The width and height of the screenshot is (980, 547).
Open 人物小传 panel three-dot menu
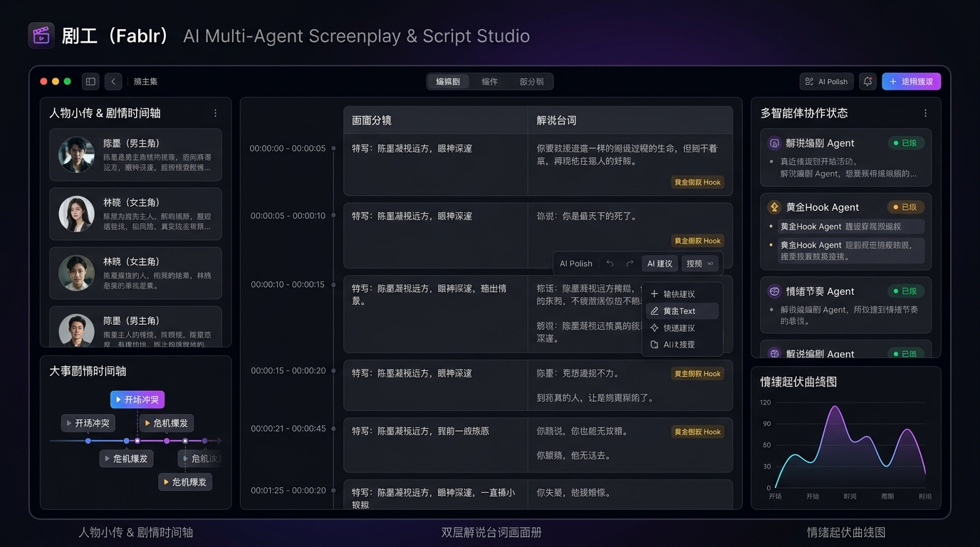216,113
